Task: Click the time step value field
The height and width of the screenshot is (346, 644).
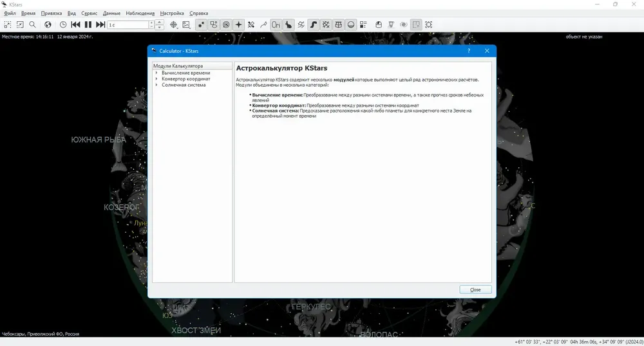Action: tap(128, 25)
